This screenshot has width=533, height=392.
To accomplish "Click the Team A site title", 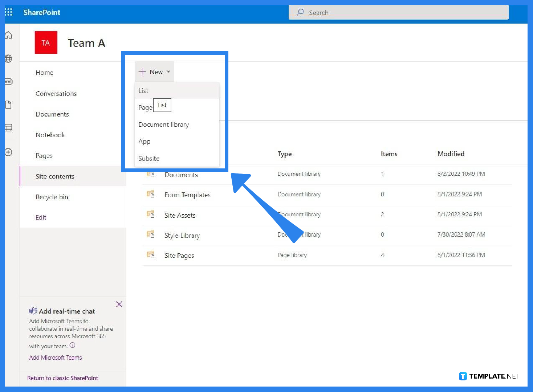I will pyautogui.click(x=86, y=43).
